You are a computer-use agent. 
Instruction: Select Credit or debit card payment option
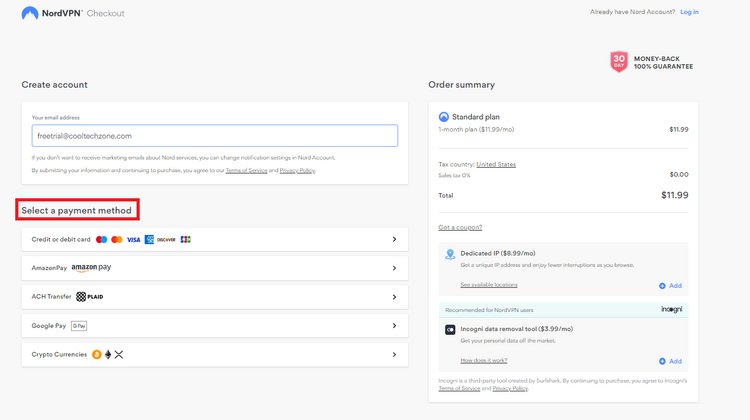215,239
